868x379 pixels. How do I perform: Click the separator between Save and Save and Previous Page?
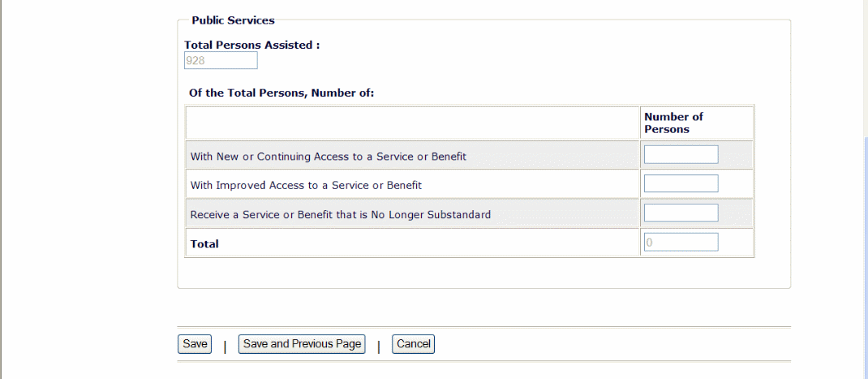[224, 346]
